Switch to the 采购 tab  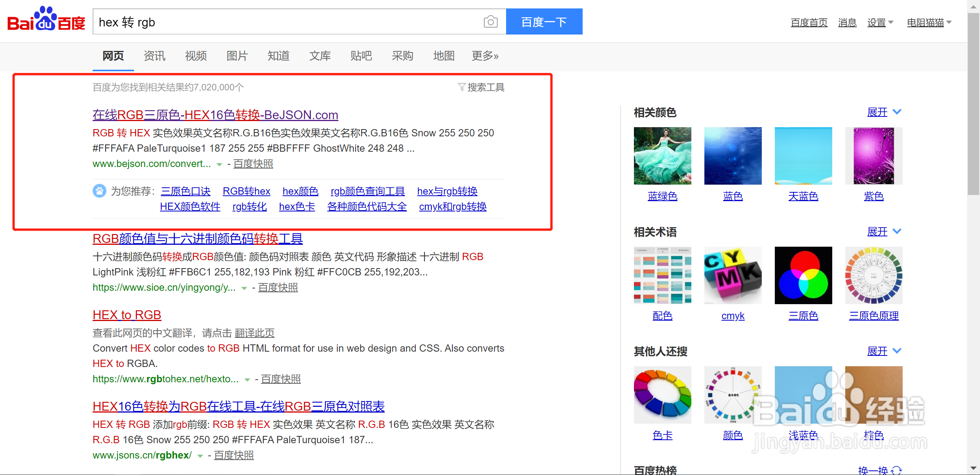403,56
